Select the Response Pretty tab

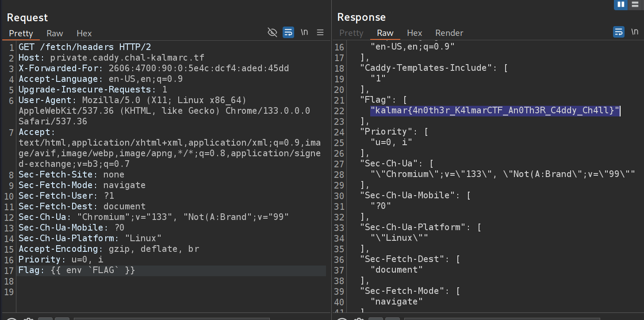(x=351, y=33)
